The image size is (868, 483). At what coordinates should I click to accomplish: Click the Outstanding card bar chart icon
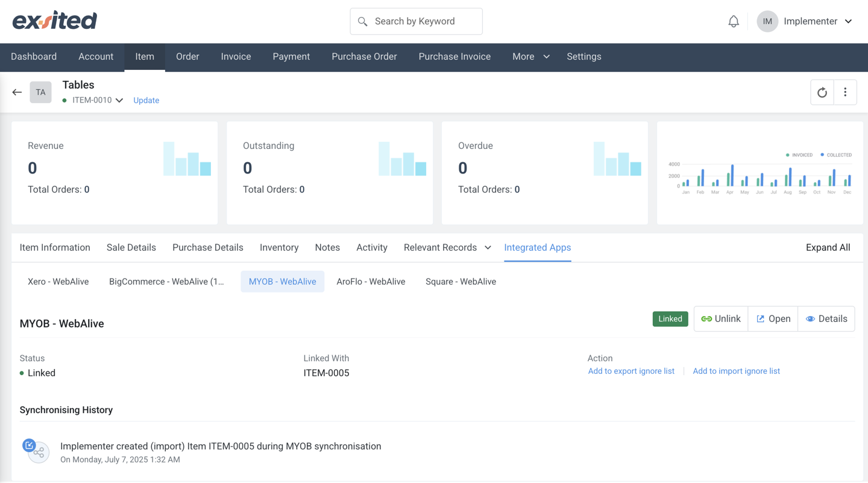tap(403, 159)
